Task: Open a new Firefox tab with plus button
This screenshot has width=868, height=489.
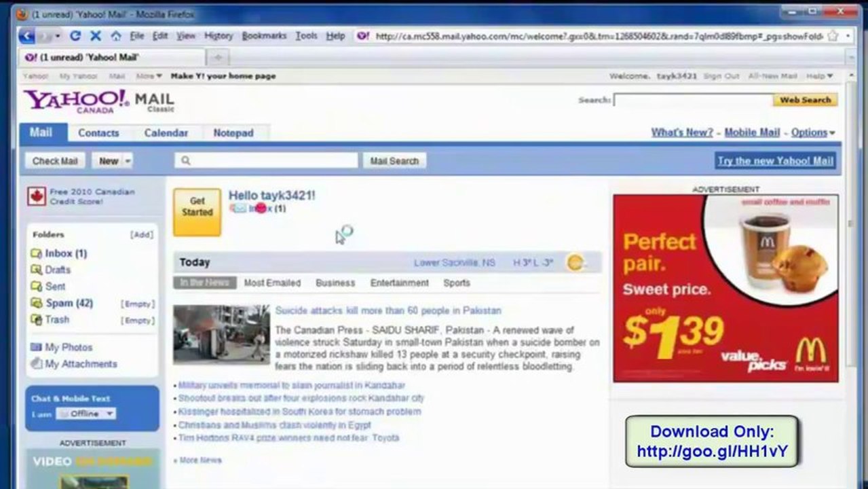Action: click(218, 57)
